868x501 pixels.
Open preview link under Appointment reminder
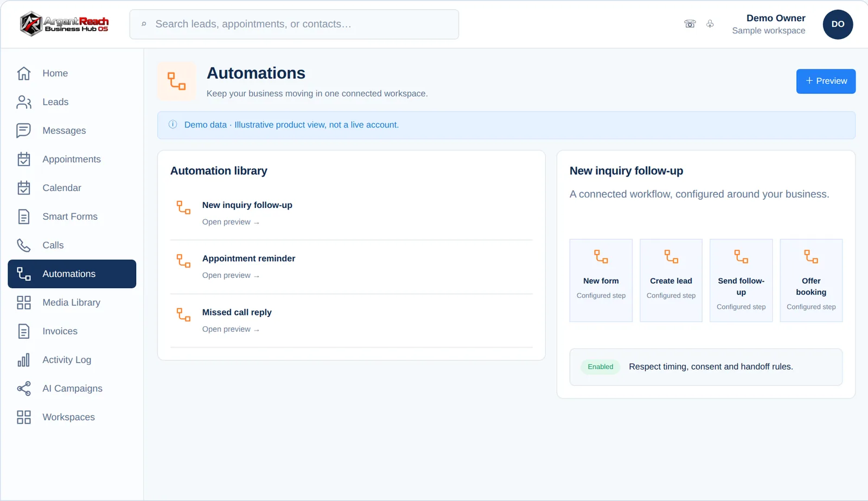[231, 275]
